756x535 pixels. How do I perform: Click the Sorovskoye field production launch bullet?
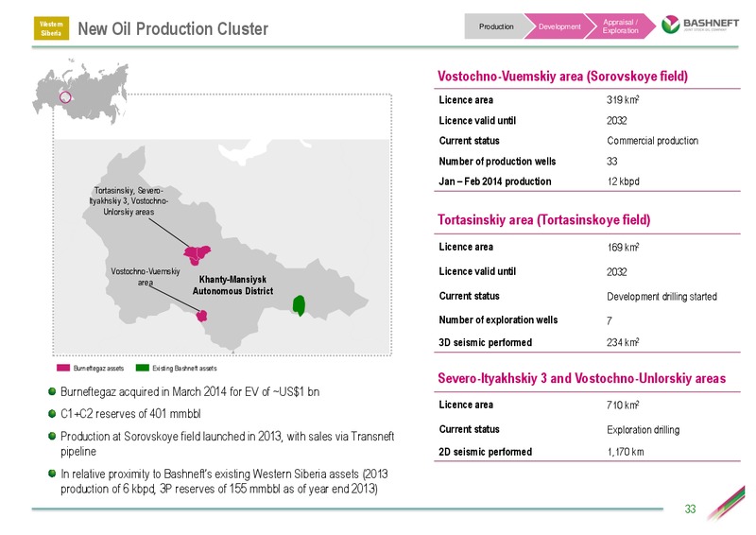pyautogui.click(x=227, y=444)
